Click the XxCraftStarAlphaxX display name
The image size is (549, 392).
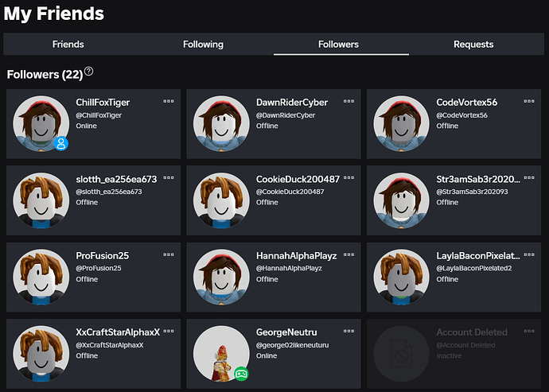118,332
